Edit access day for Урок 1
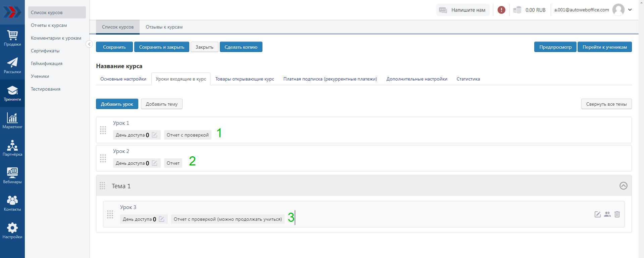The height and width of the screenshot is (258, 644). pos(155,135)
